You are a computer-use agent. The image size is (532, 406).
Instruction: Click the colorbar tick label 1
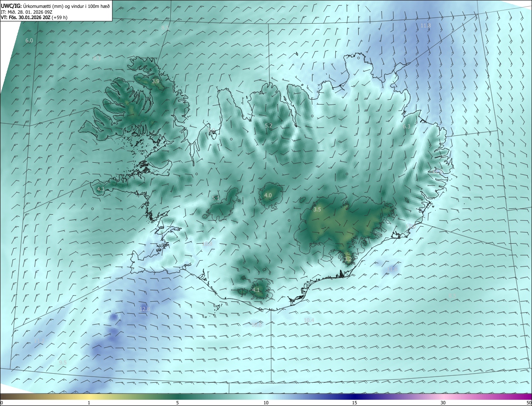(89, 403)
